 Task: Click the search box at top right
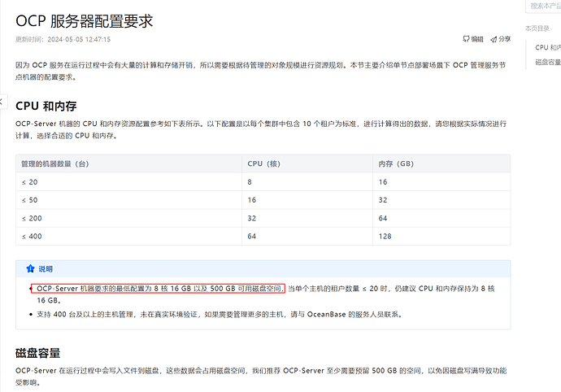[x=544, y=6]
